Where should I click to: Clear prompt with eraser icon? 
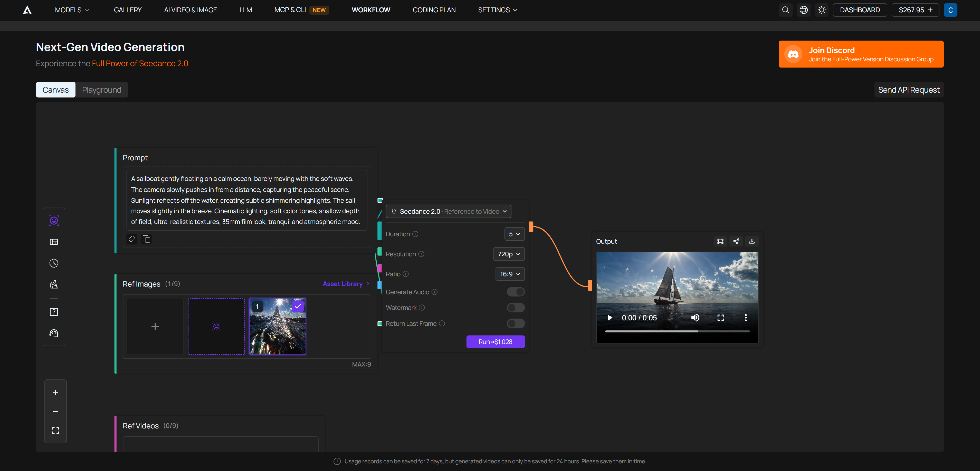132,239
